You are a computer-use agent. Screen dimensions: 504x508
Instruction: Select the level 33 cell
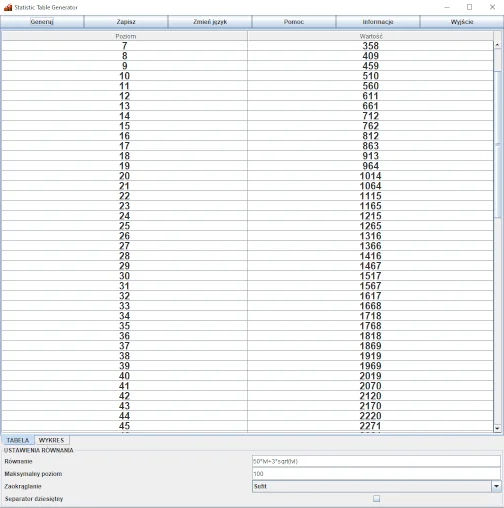pos(125,306)
